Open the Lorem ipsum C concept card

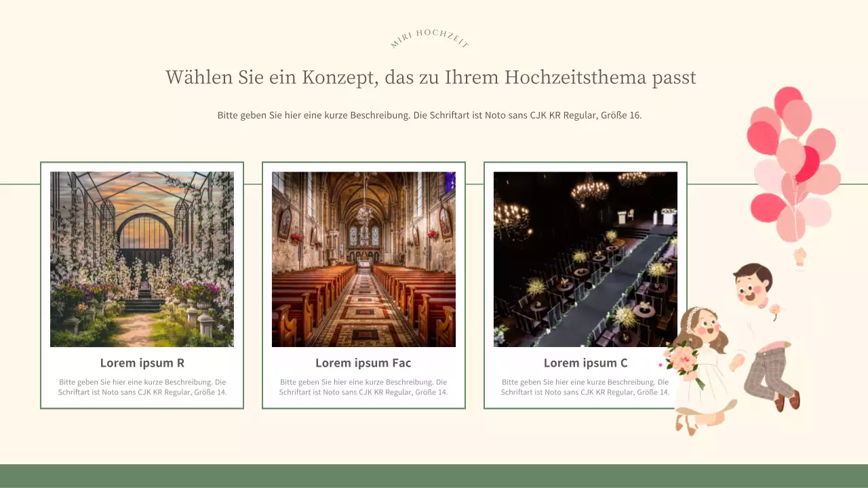click(x=585, y=285)
